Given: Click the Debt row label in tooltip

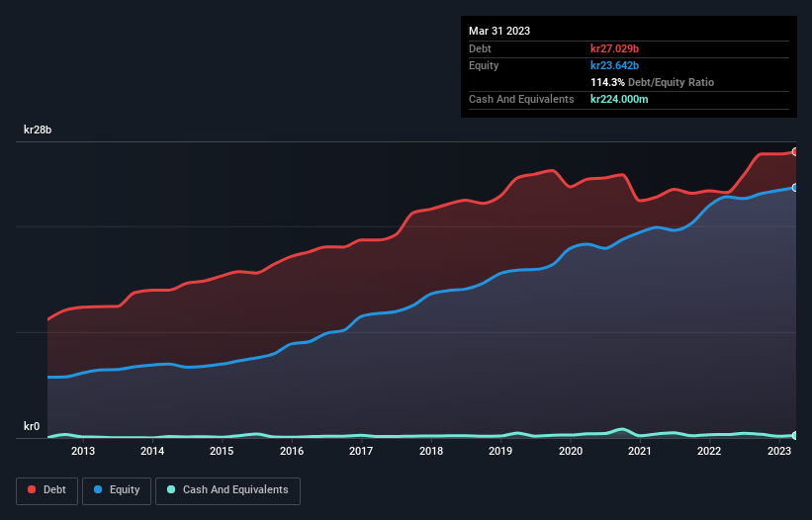Looking at the screenshot, I should 480,48.
